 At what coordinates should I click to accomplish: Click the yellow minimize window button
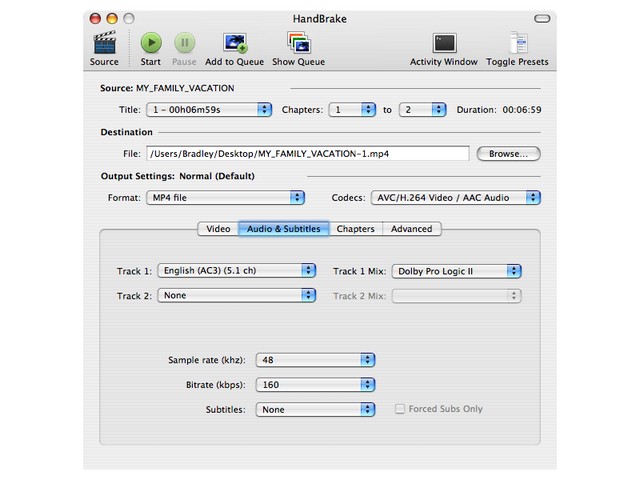112,18
